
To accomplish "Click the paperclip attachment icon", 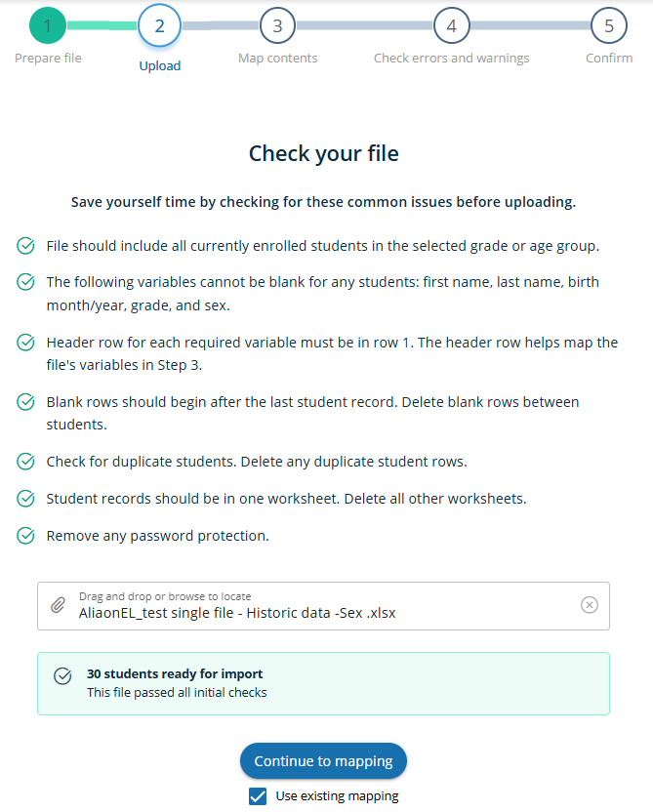I will coord(58,606).
